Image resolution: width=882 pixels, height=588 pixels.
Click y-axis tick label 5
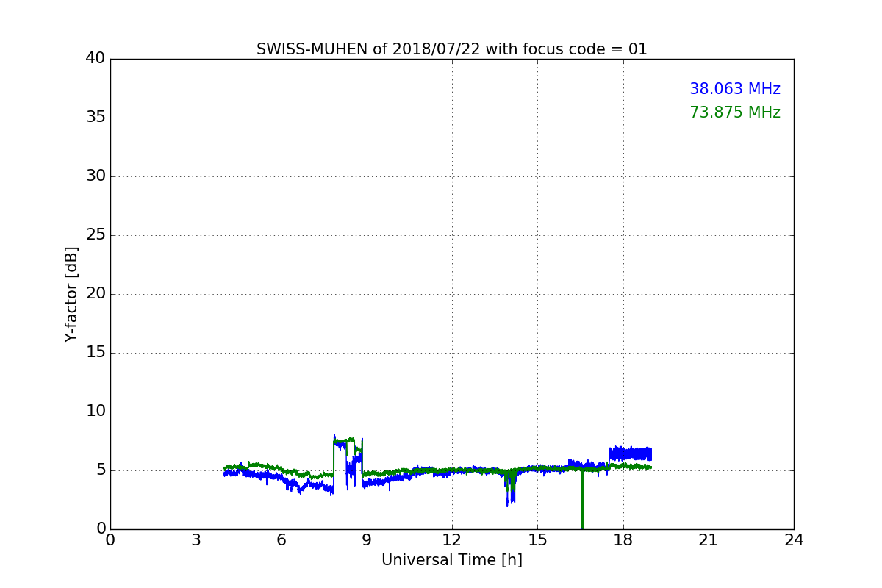(101, 470)
